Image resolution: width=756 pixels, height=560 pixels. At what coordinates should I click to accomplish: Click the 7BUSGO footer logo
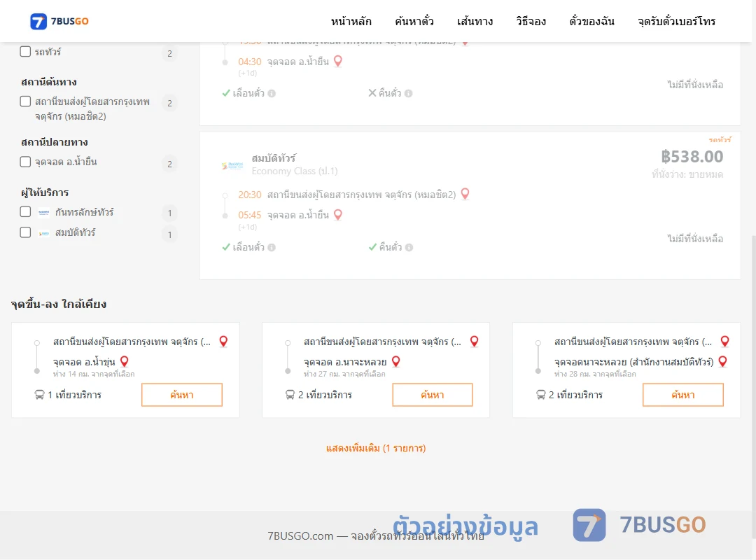pyautogui.click(x=639, y=525)
